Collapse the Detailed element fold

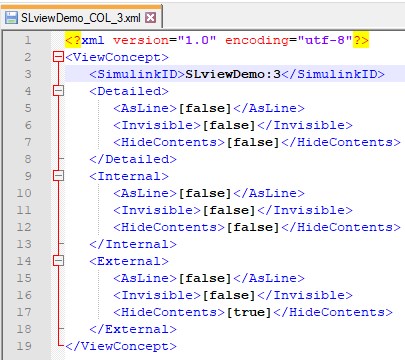pos(58,91)
